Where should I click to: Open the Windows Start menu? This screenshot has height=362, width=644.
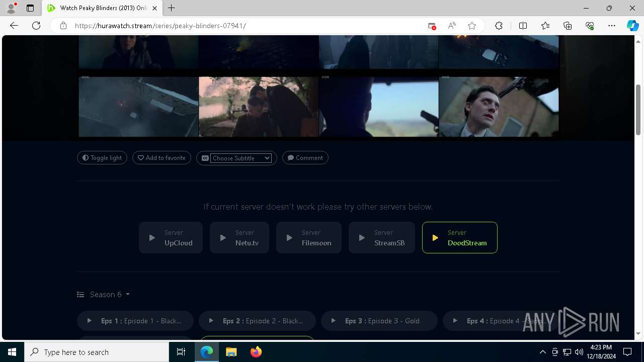point(12,352)
